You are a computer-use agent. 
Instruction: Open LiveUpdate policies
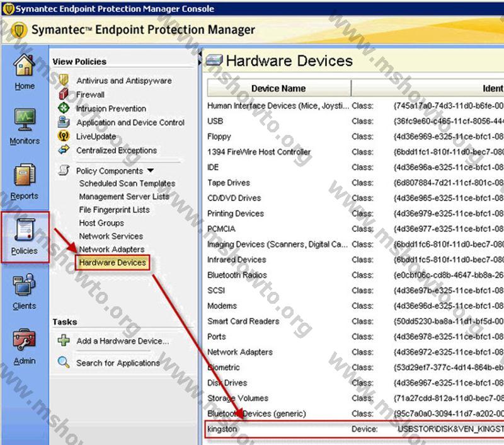coord(96,136)
